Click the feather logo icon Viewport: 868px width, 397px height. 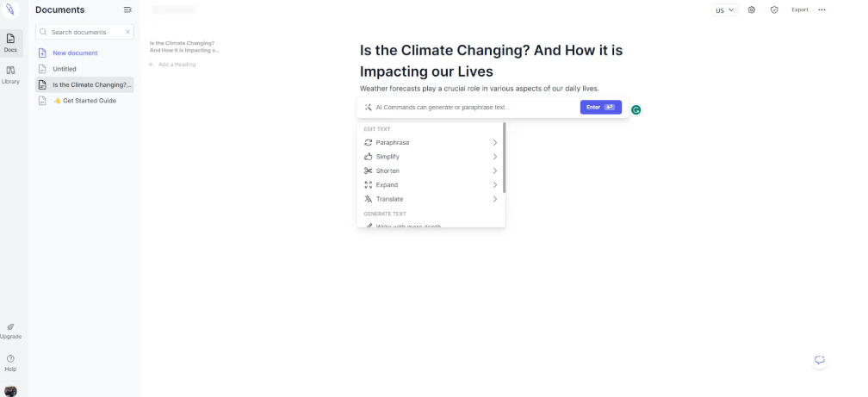[10, 10]
